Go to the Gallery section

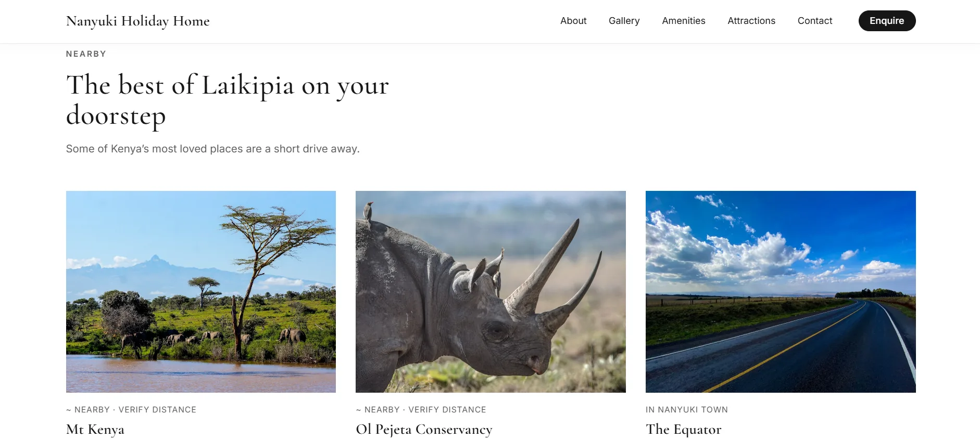coord(624,21)
